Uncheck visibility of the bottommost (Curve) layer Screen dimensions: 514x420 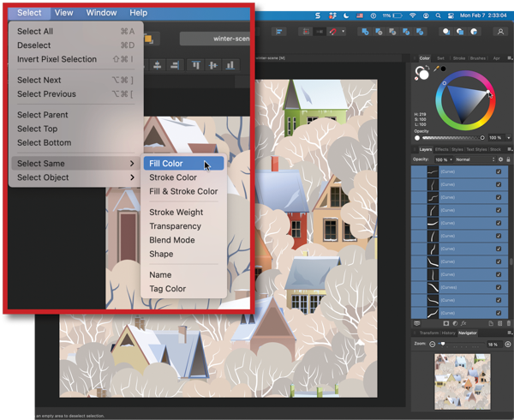click(499, 313)
